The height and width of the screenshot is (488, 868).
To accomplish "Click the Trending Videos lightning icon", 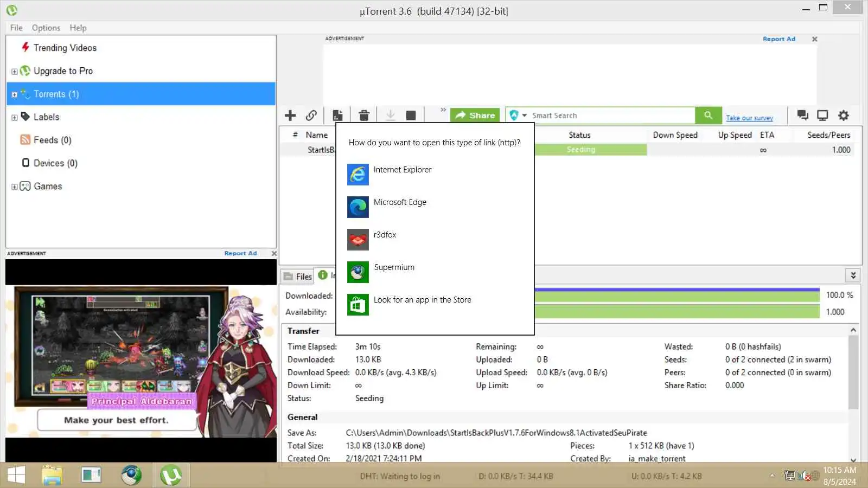I will pos(25,47).
